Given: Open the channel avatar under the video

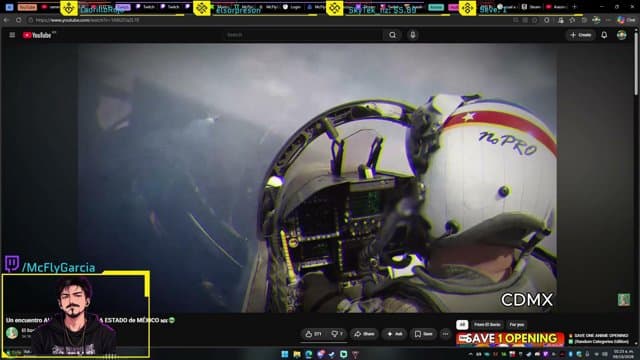Looking at the screenshot, I should (12, 333).
